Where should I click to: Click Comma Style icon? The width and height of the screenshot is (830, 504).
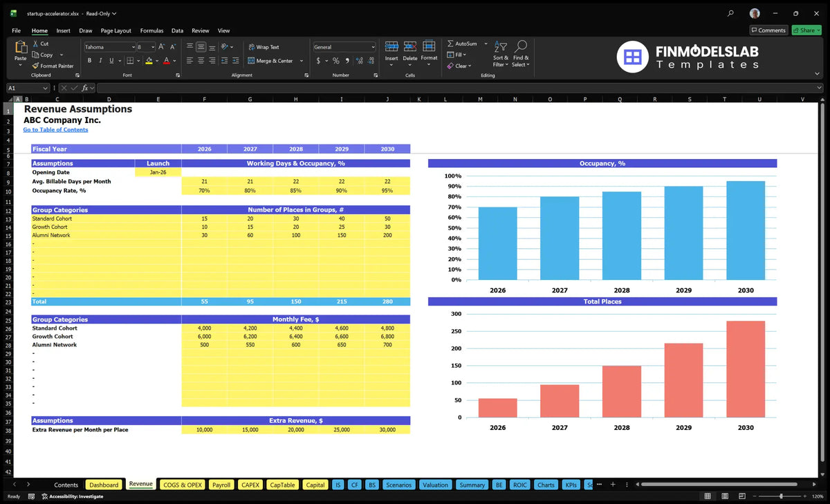(x=347, y=61)
